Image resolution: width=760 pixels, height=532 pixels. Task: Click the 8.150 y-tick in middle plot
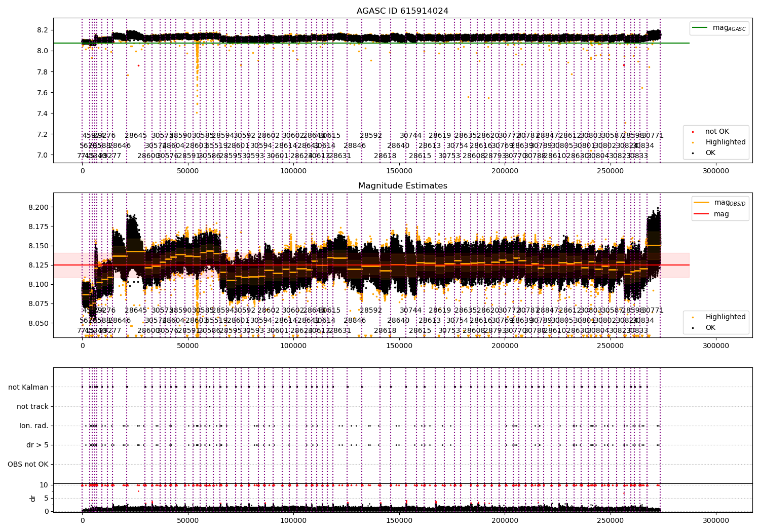pyautogui.click(x=39, y=246)
